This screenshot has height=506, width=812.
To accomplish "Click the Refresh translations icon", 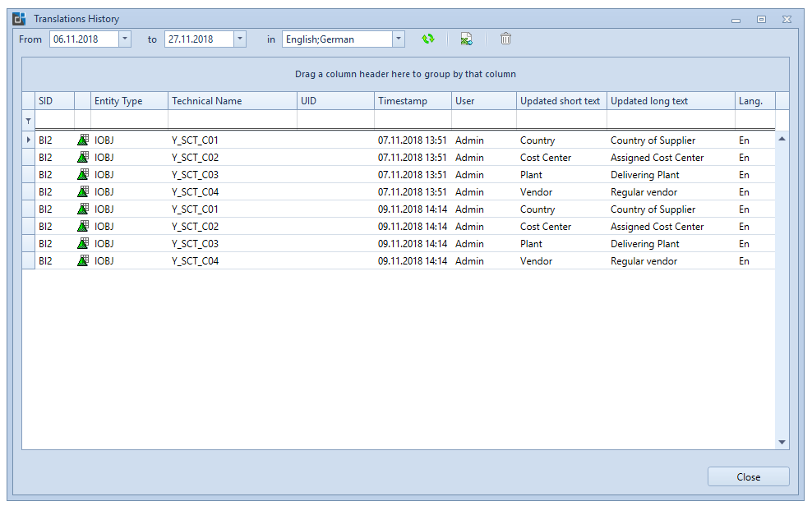I will point(428,39).
